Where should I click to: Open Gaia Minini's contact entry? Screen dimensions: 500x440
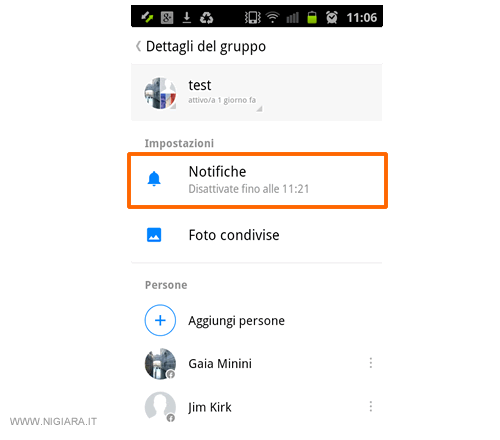click(x=257, y=364)
